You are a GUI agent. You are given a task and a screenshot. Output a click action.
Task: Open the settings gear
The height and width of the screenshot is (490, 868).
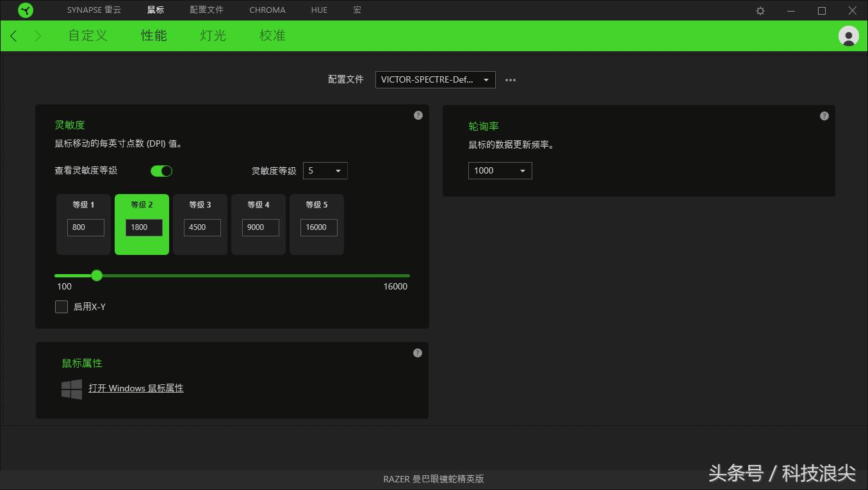[x=760, y=10]
